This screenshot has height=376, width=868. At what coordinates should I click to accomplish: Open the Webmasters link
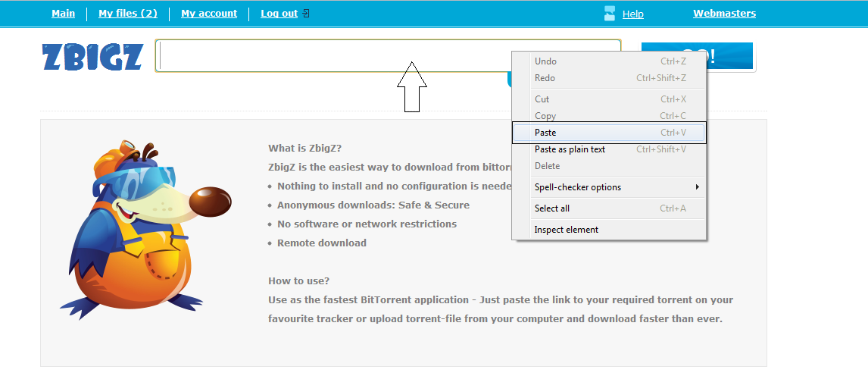(724, 14)
